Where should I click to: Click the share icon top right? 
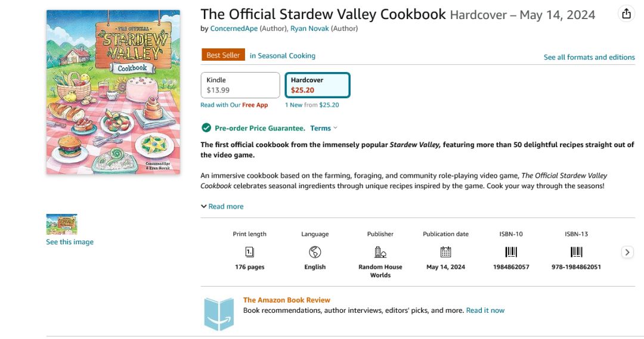coord(626,14)
